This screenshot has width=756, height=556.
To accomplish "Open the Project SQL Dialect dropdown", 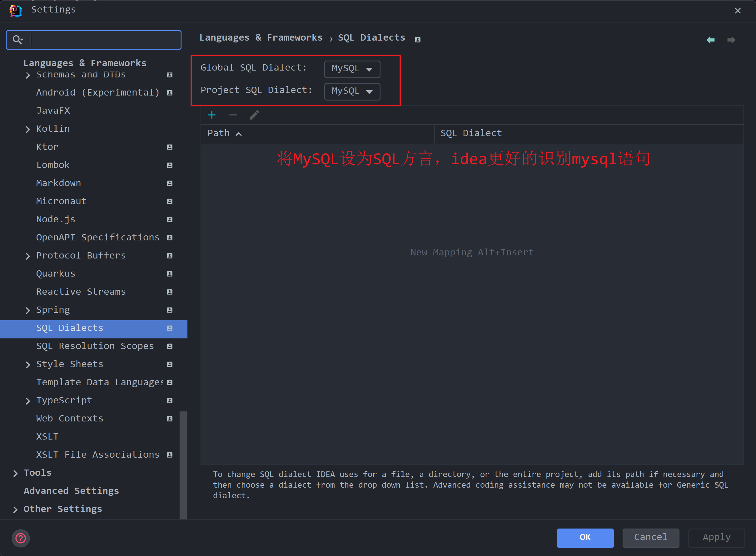I will click(352, 91).
